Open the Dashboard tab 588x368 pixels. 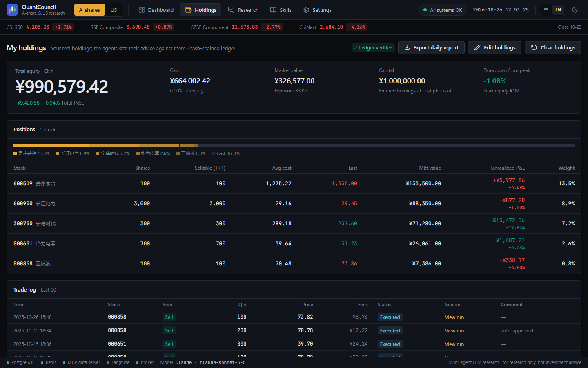[156, 10]
